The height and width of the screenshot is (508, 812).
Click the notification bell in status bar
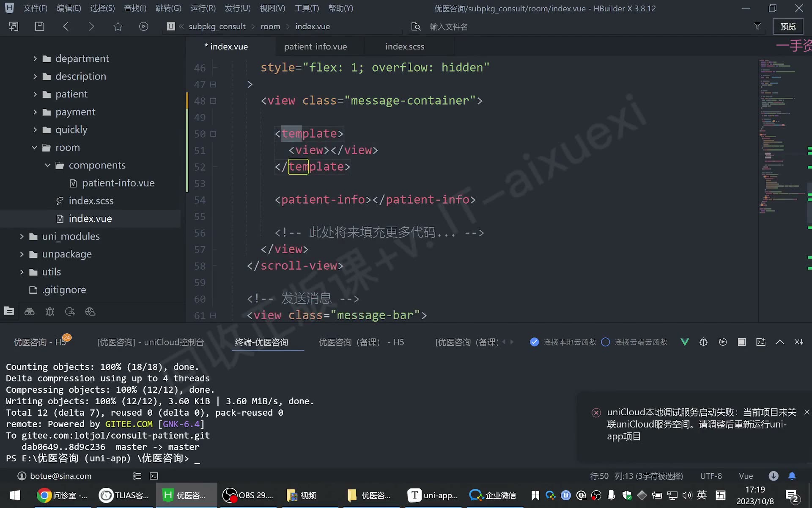(792, 476)
